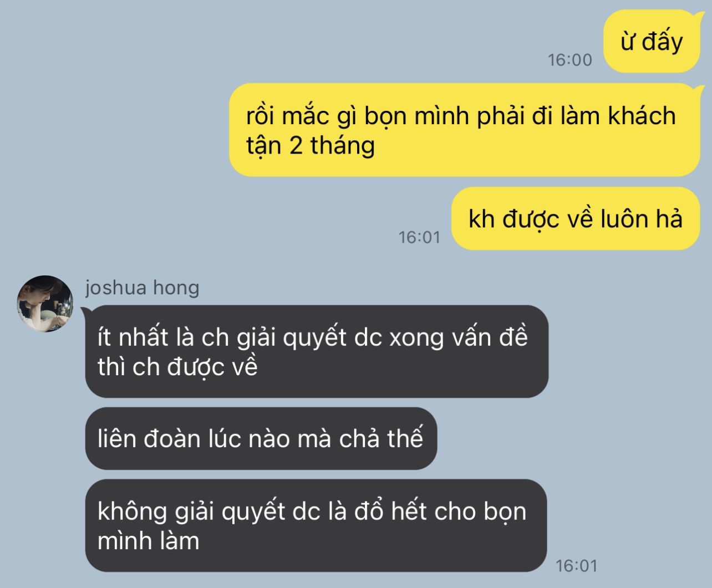
Task: Click the text "mình làm" in last bubble
Action: [x=149, y=541]
